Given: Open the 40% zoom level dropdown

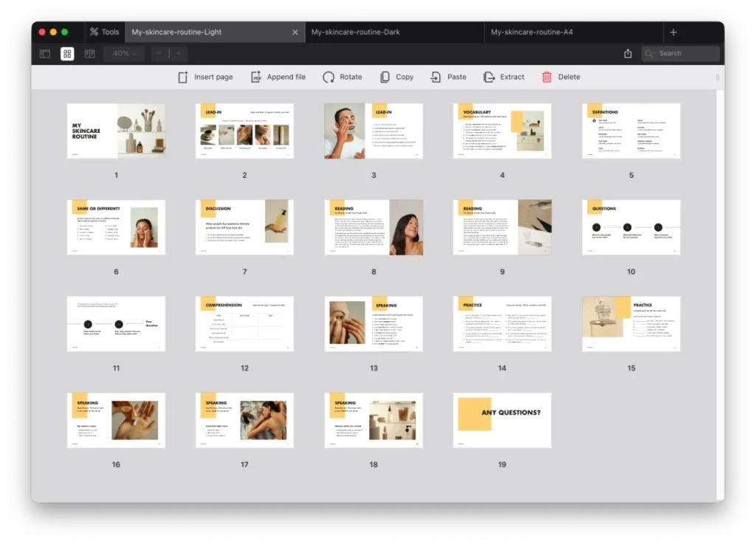Looking at the screenshot, I should coord(124,54).
